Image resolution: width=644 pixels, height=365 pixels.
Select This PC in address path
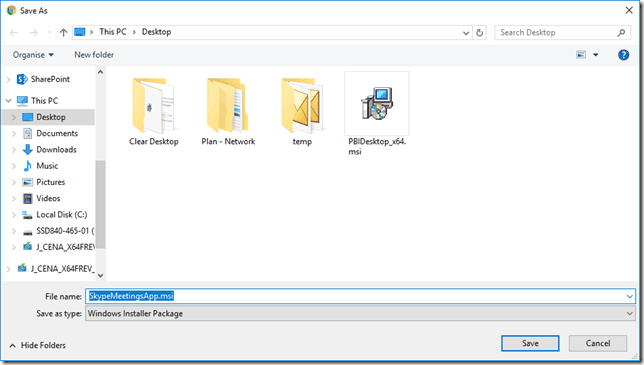coord(113,32)
